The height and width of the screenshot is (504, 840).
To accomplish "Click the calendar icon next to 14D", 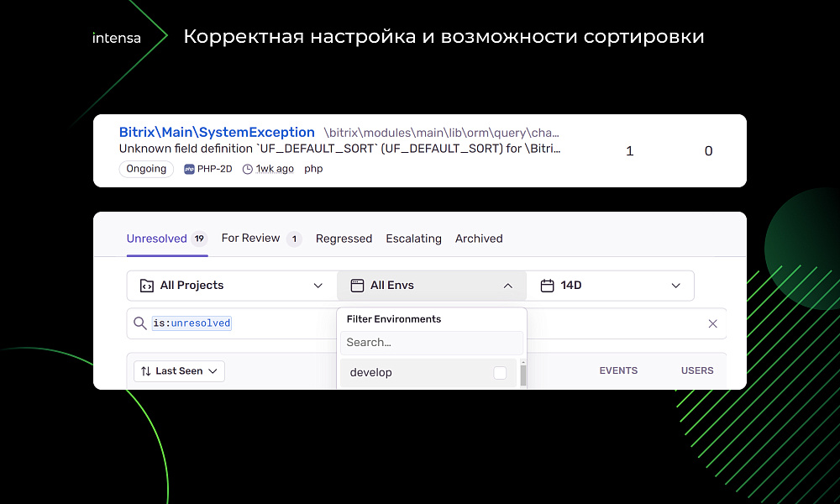I will [547, 286].
